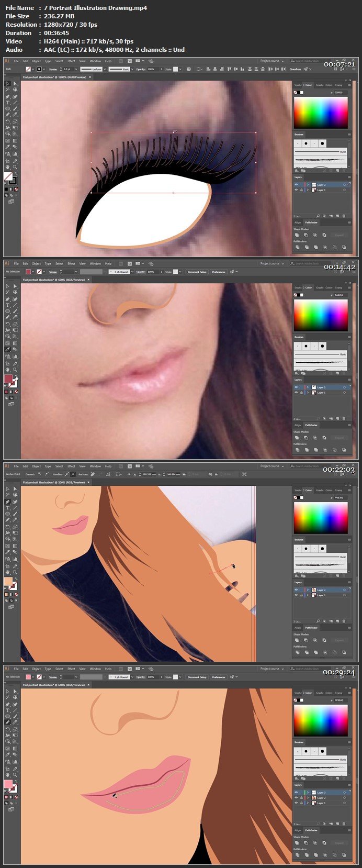The height and width of the screenshot is (868, 362).
Task: Select the Selection tool in the 00:14:42 frame
Action: (8, 286)
